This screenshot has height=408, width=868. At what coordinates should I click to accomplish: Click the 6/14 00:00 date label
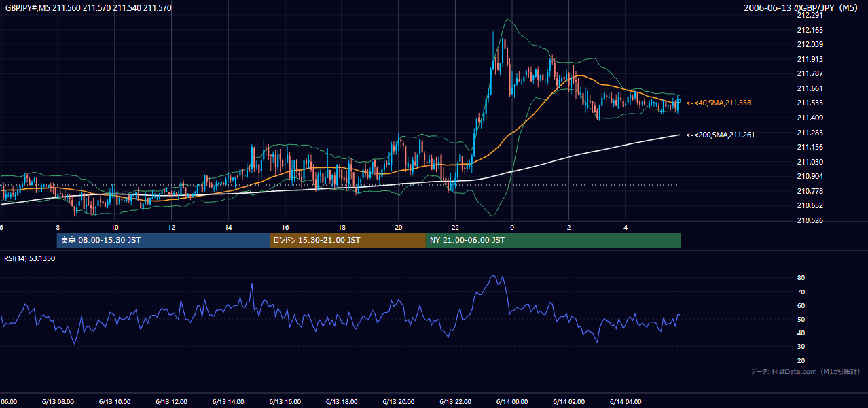[x=512, y=401]
